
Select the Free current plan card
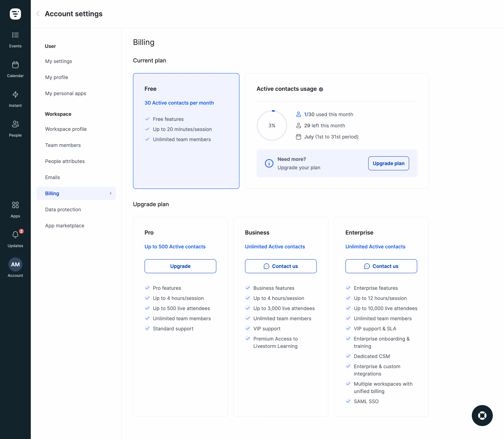point(186,131)
